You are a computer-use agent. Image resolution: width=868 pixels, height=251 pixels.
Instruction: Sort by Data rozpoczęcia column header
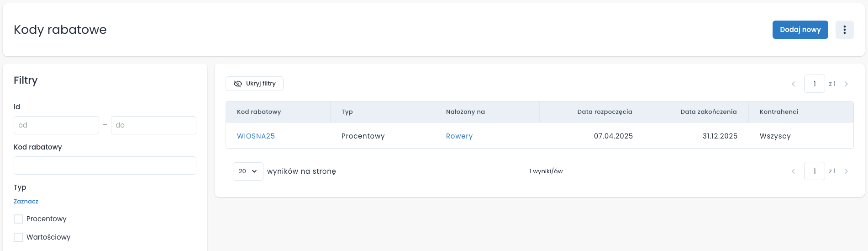[x=605, y=112]
